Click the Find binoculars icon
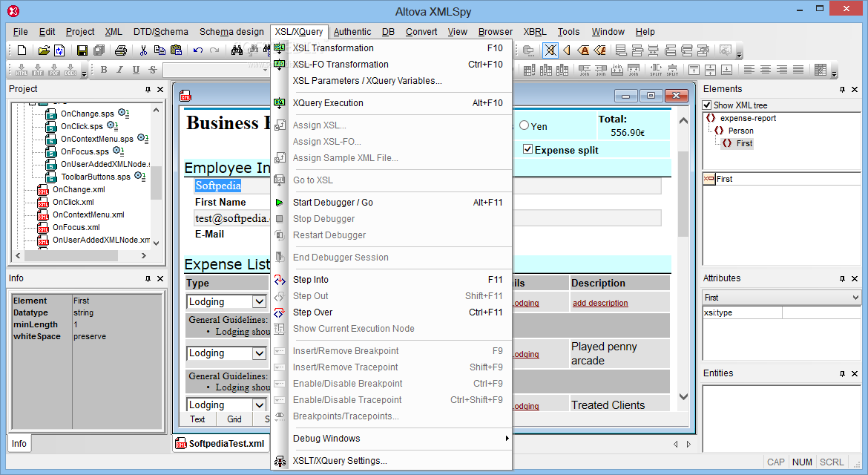Screen dimensions: 868x475 click(237, 50)
